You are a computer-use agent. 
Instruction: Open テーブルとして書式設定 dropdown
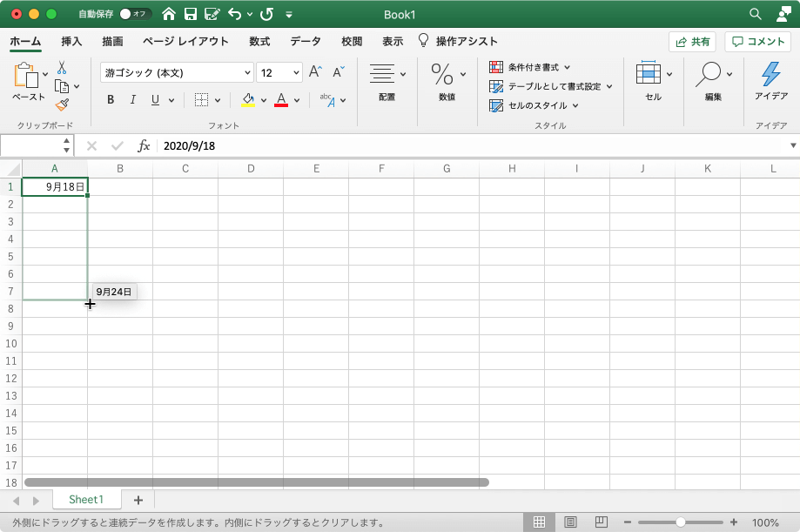551,86
